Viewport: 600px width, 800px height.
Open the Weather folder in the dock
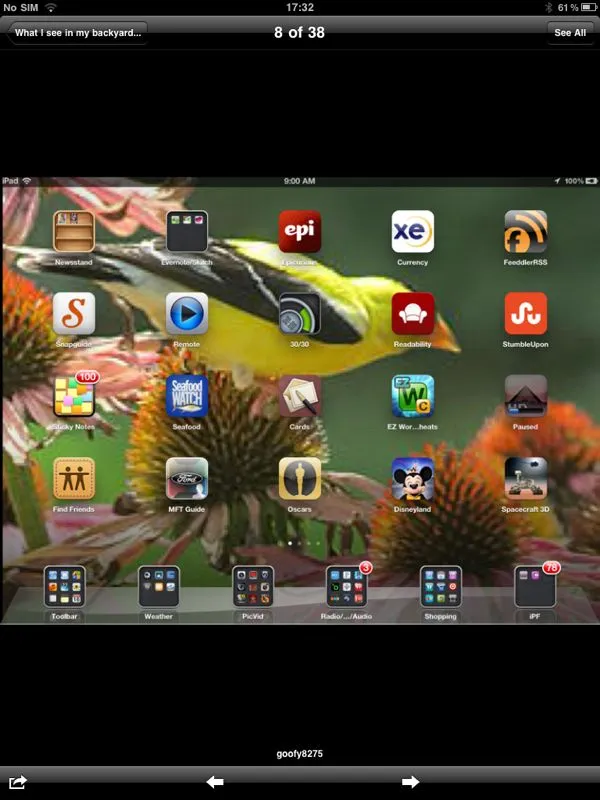pos(158,587)
